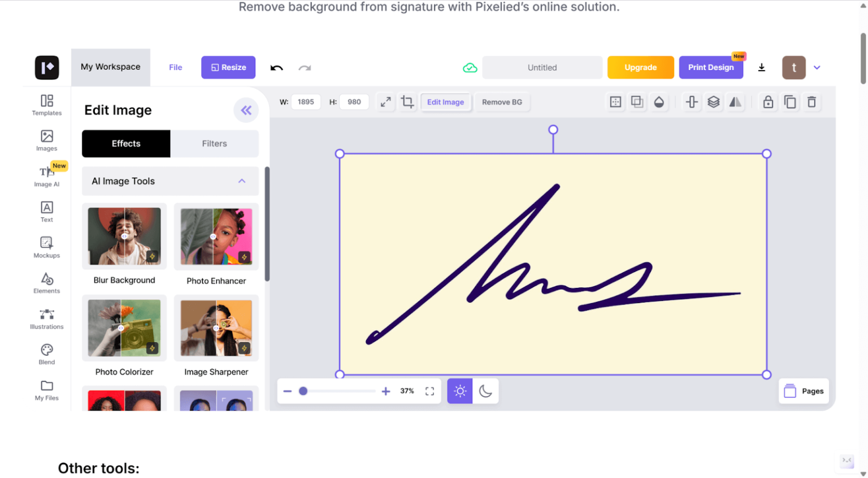
Task: Open the Image AI tool
Action: tap(47, 176)
